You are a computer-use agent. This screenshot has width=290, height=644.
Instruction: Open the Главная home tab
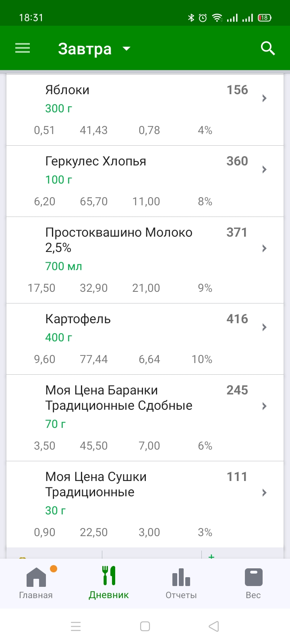[x=36, y=583]
